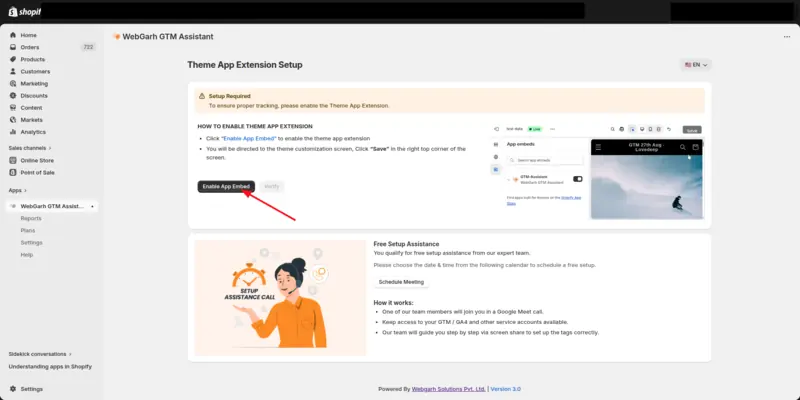Open the three-dot menu at top right
Image resolution: width=800 pixels, height=400 pixels.
click(787, 37)
